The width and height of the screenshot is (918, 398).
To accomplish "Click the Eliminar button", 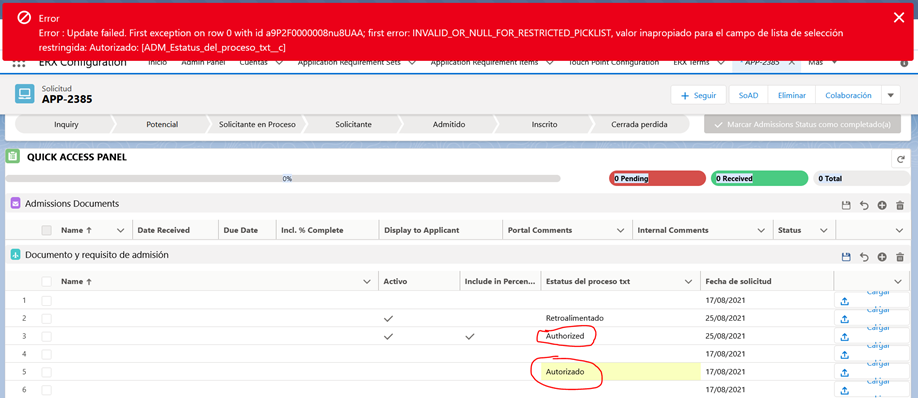I will click(792, 95).
